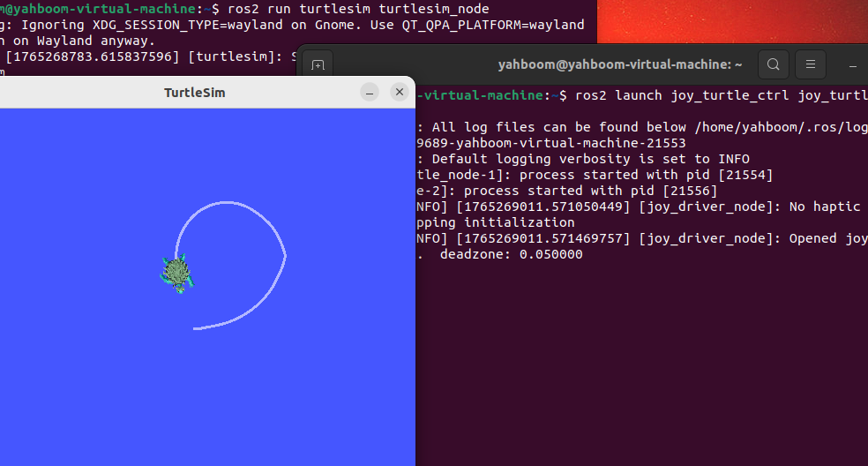Screen dimensions: 868x466
Task: Click the TurtleSim title bar text
Action: point(195,93)
